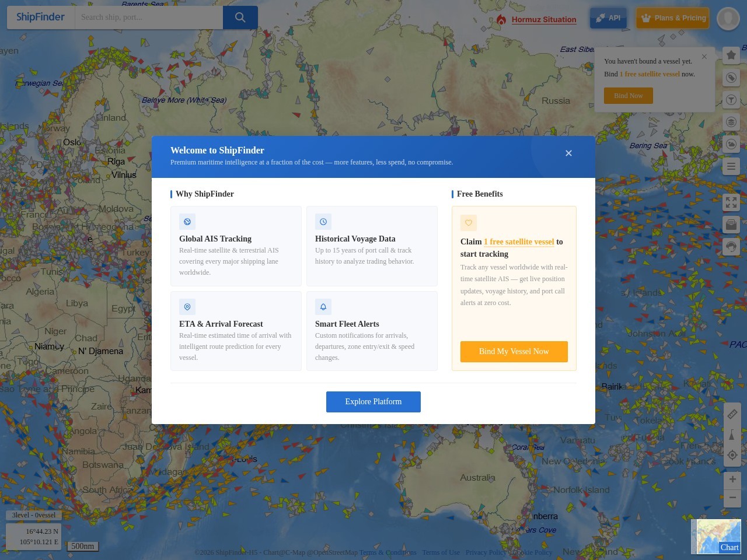Click the 'Why ShipFinder' section heading
This screenshot has width=747, height=560.
coord(205,194)
